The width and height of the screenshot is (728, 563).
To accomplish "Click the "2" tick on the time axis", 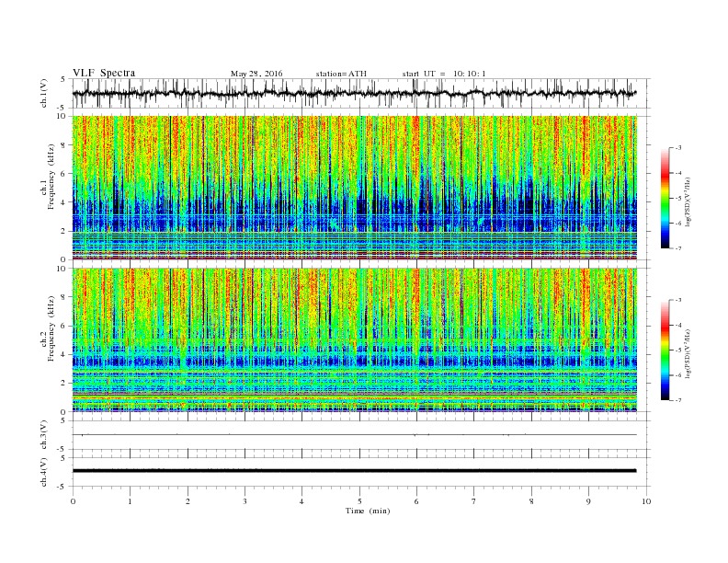I will click(x=188, y=501).
